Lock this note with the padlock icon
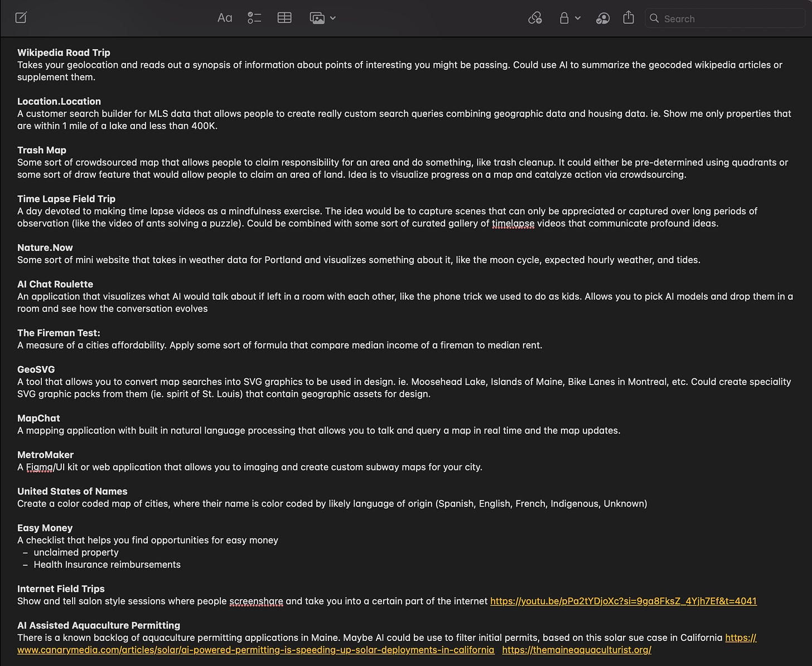The width and height of the screenshot is (812, 666). click(x=564, y=18)
